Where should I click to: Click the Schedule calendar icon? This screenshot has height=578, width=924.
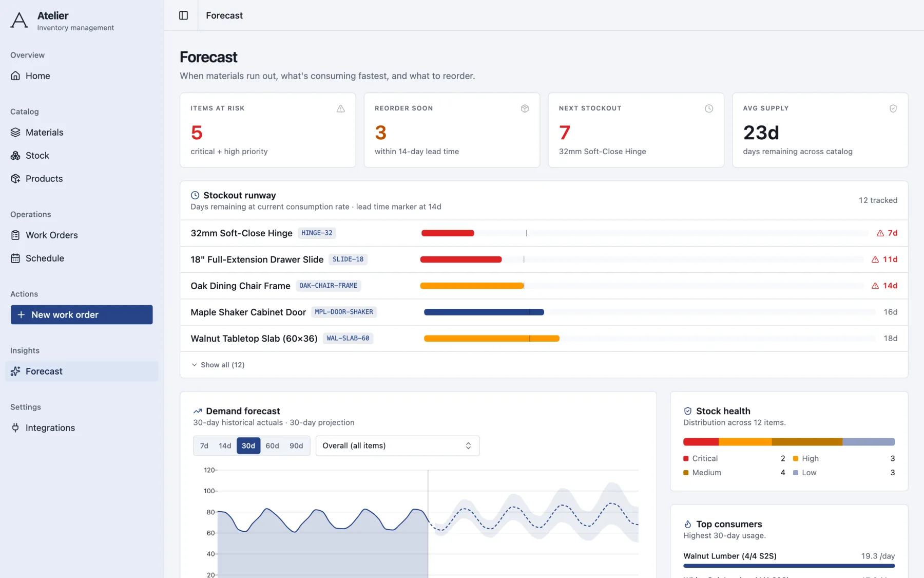15,258
